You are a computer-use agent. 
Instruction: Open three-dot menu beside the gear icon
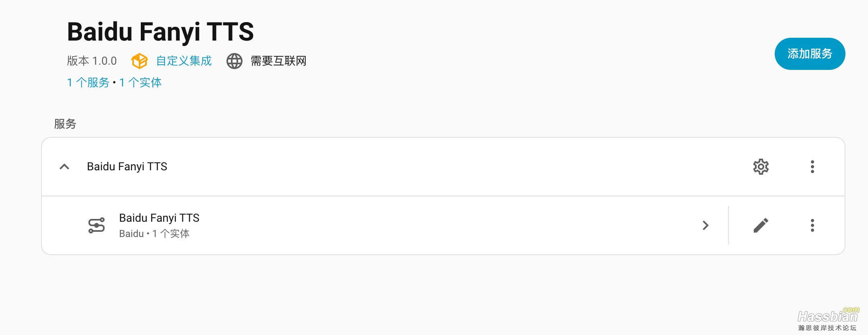812,167
